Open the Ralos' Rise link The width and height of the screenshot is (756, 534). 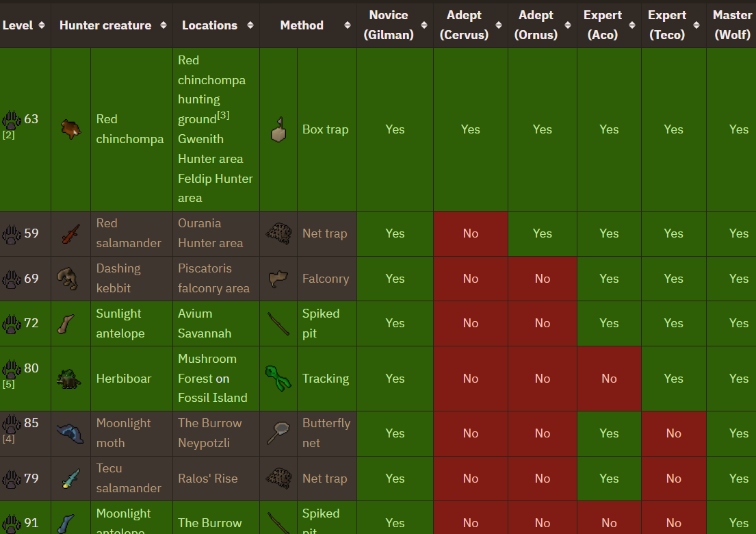point(208,479)
